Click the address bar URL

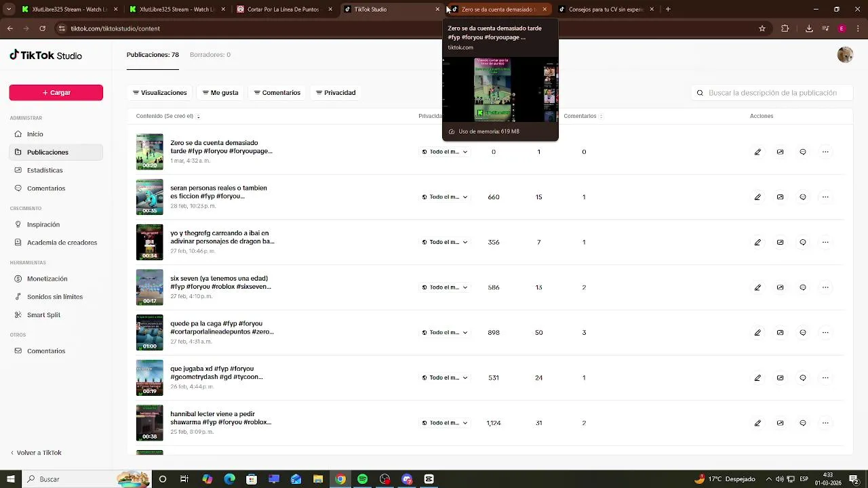115,28
